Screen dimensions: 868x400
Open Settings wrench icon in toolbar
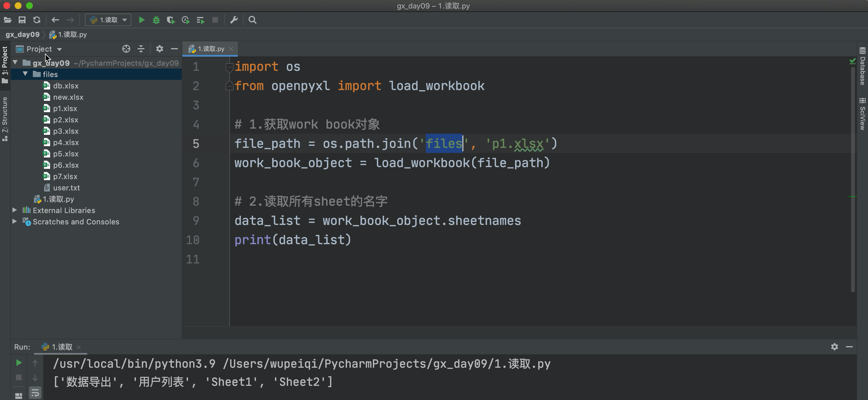click(234, 20)
